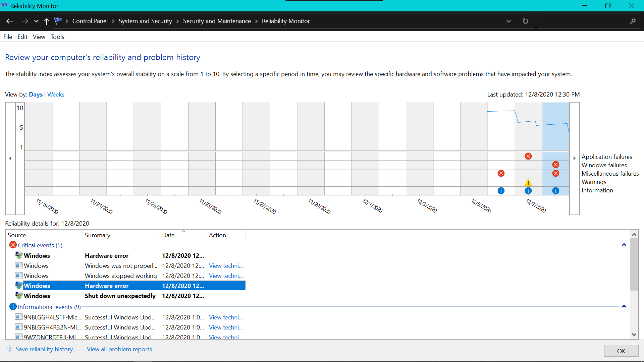View technical details for 9NBLGGH4LS1F update
Image resolution: width=644 pixels, height=362 pixels.
[226, 317]
